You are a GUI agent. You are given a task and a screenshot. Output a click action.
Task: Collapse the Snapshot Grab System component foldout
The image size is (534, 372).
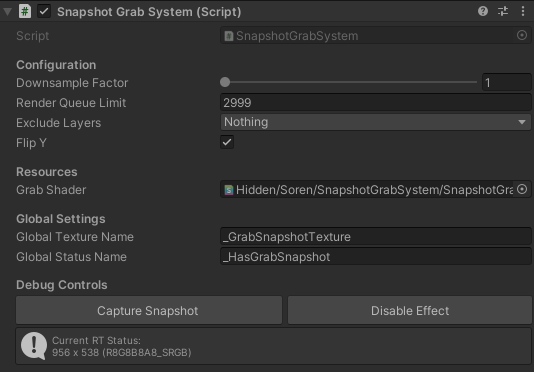pos(7,12)
